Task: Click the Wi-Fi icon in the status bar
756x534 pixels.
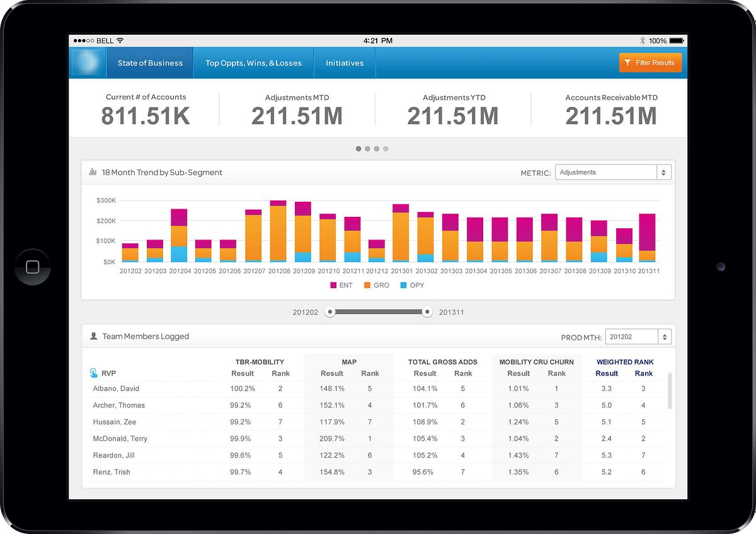Action: [x=120, y=41]
